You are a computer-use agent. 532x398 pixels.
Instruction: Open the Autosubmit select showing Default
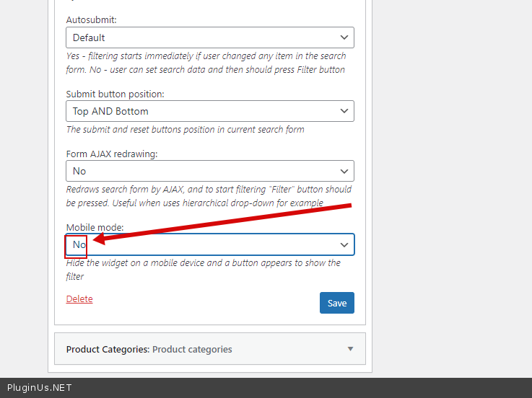[202, 37]
